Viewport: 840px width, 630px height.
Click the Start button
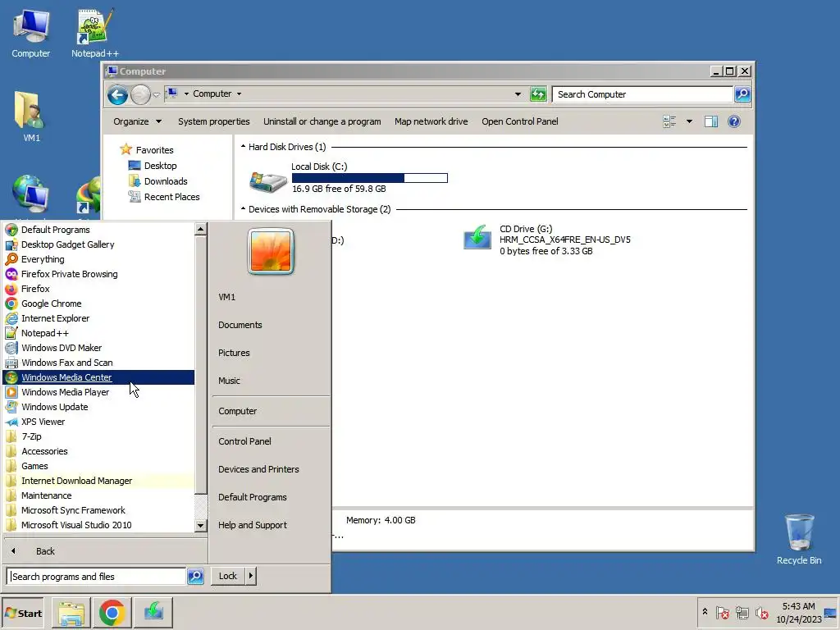22,613
